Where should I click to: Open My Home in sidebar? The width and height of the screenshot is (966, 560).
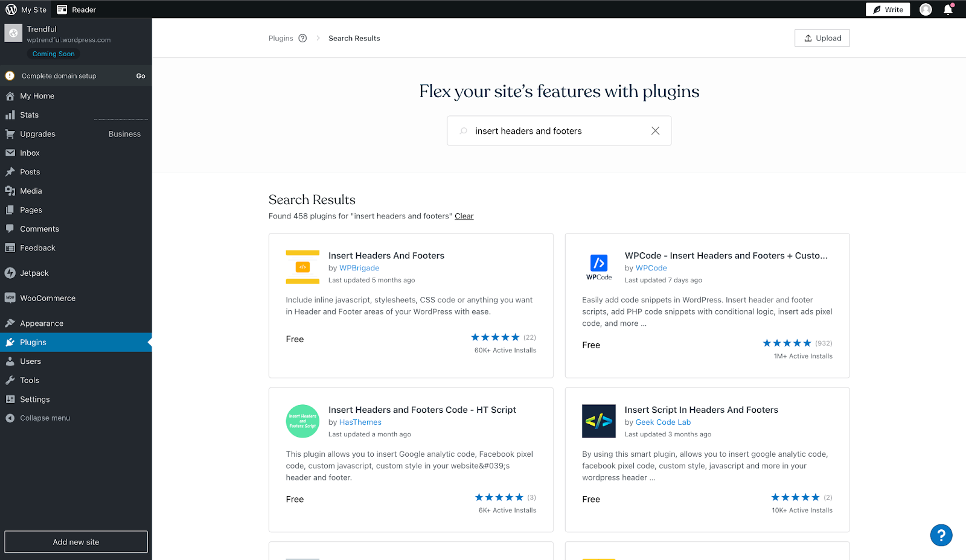pos(75,96)
